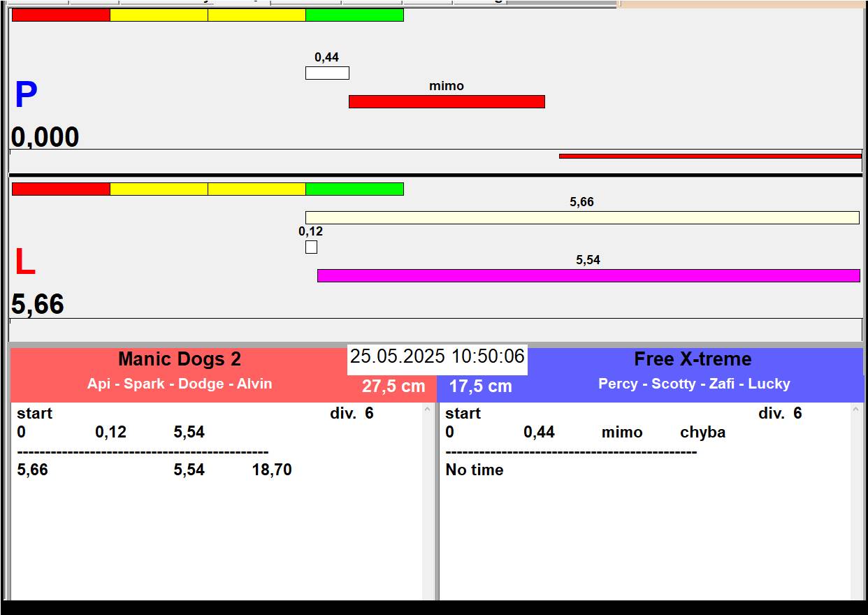Click the red light segment in lane L
Image resolution: width=868 pixels, height=615 pixels.
[x=61, y=189]
